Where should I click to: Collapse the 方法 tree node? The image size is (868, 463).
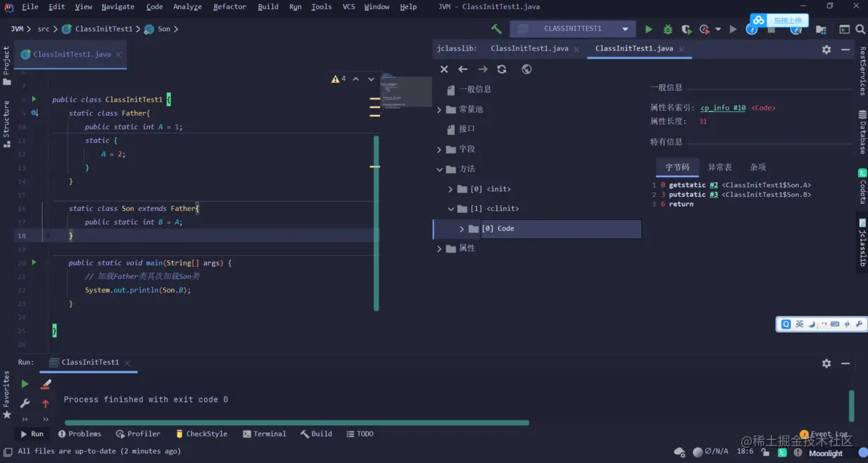440,169
